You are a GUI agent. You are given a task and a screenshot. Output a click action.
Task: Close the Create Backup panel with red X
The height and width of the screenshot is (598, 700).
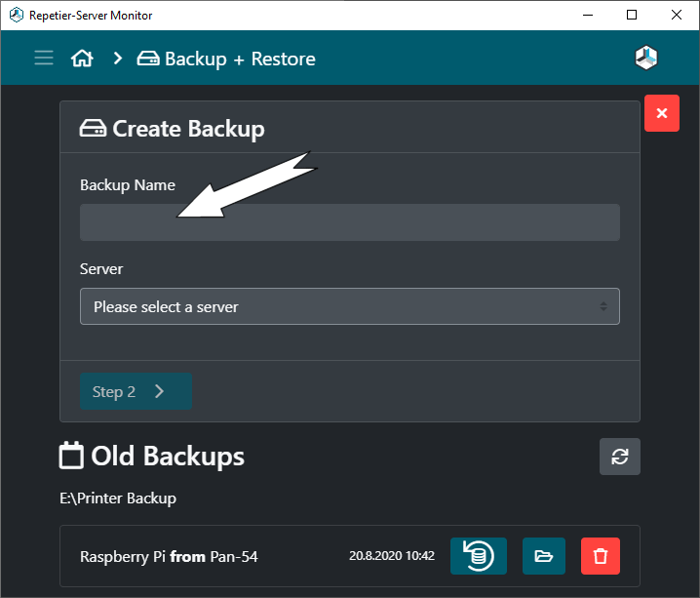[x=662, y=113]
